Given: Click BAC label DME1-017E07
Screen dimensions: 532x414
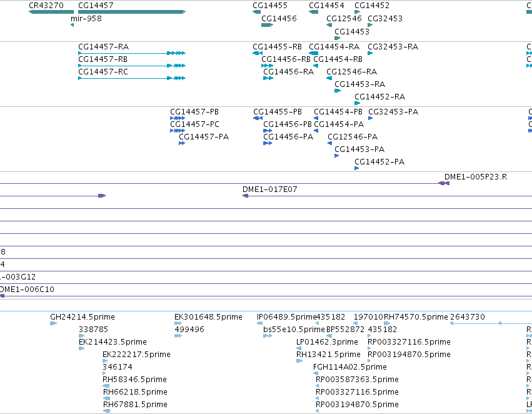Looking at the screenshot, I should pyautogui.click(x=269, y=189).
